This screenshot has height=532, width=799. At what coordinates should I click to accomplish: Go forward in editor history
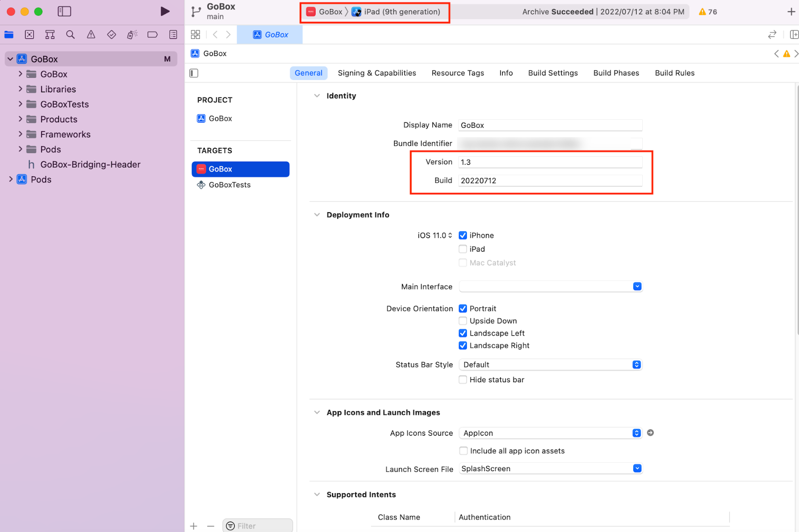pyautogui.click(x=228, y=34)
